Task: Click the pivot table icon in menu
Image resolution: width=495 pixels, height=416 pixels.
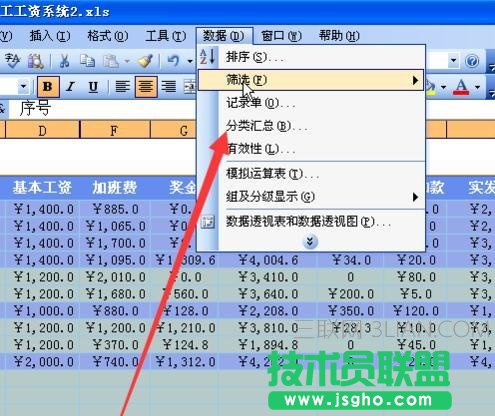Action: click(207, 222)
